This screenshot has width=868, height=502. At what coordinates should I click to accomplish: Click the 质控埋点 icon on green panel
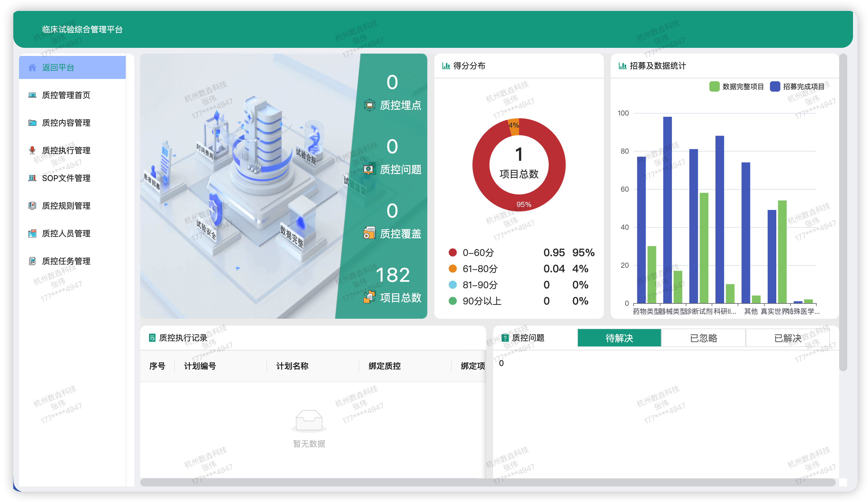pos(369,105)
